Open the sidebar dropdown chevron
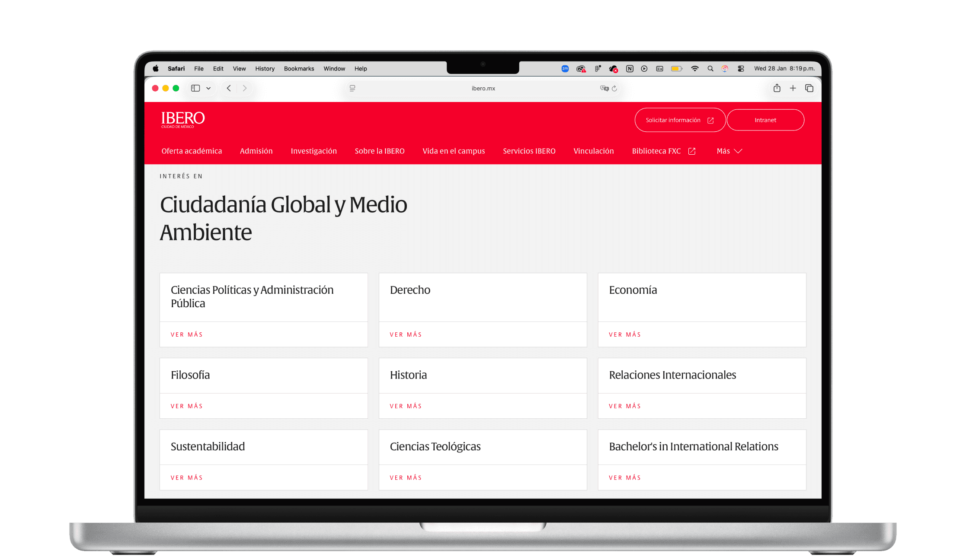 pyautogui.click(x=208, y=88)
